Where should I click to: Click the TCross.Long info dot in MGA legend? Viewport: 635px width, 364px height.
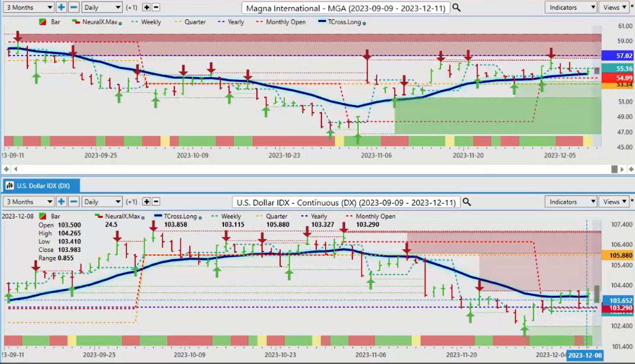(x=365, y=23)
